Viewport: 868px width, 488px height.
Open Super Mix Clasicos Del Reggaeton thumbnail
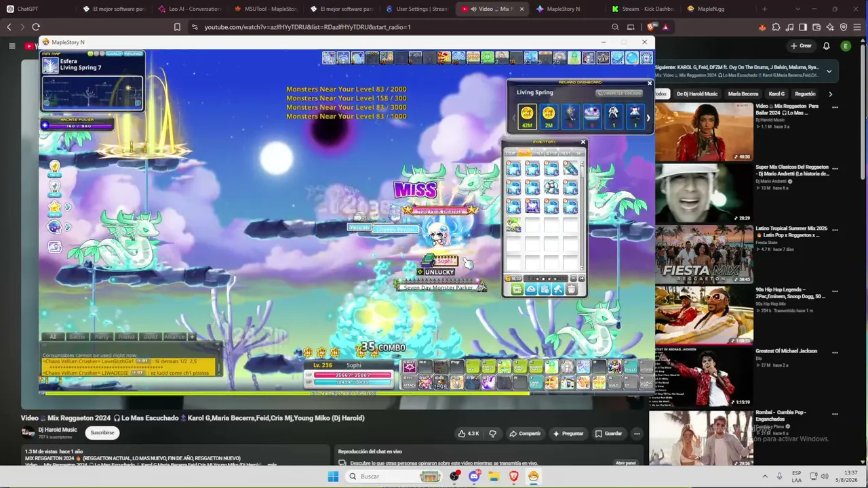[x=704, y=192]
